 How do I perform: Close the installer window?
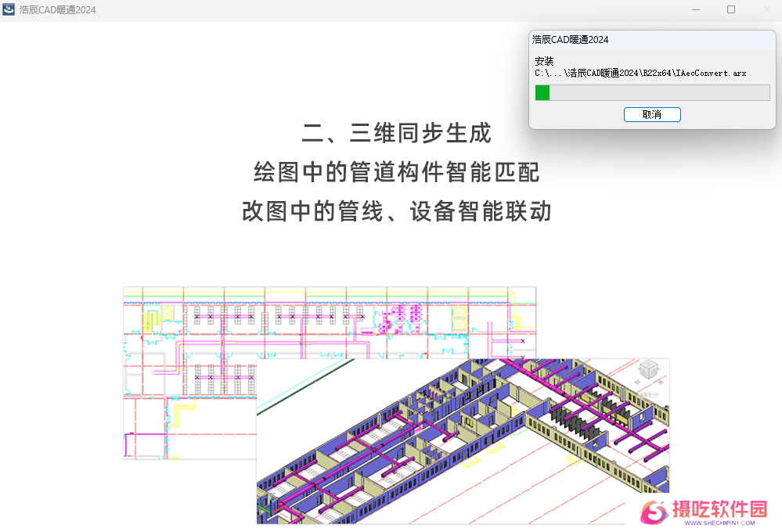pyautogui.click(x=766, y=9)
